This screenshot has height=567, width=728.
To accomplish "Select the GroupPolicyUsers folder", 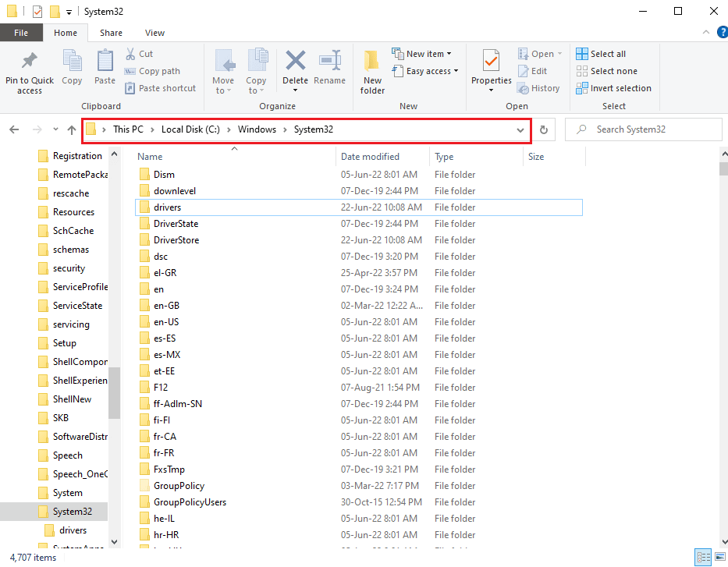I will [358, 502].
